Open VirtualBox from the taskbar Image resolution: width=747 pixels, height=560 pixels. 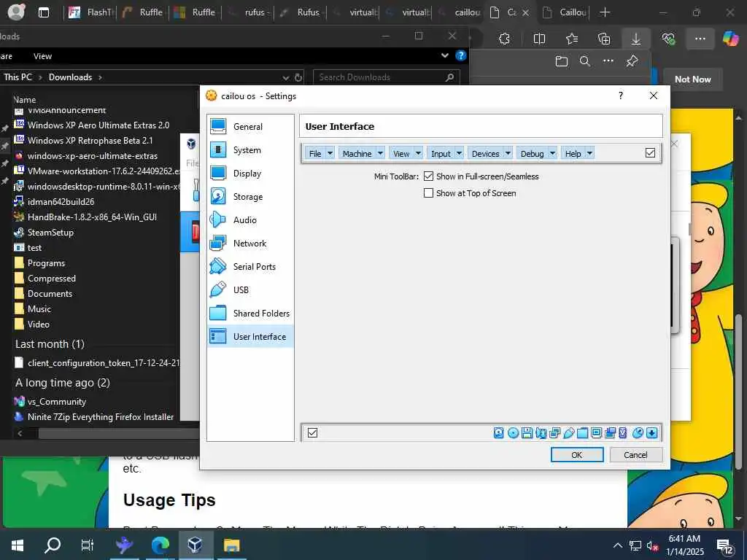point(194,545)
